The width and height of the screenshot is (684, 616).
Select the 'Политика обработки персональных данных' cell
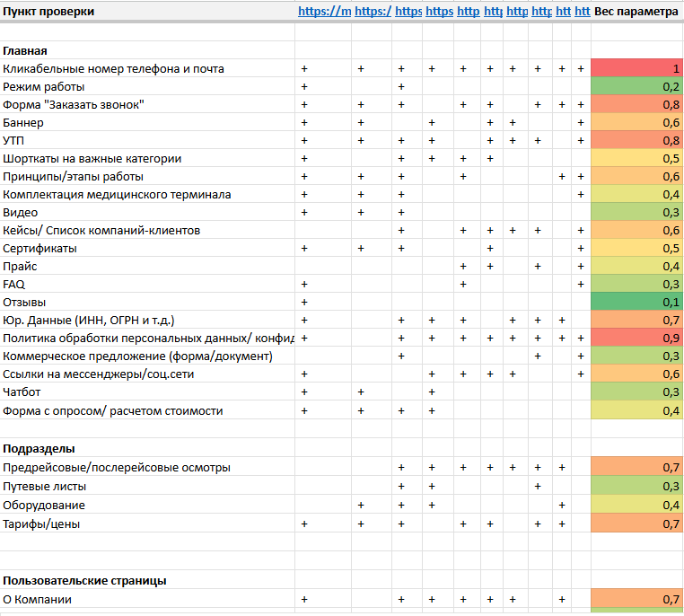pyautogui.click(x=148, y=339)
